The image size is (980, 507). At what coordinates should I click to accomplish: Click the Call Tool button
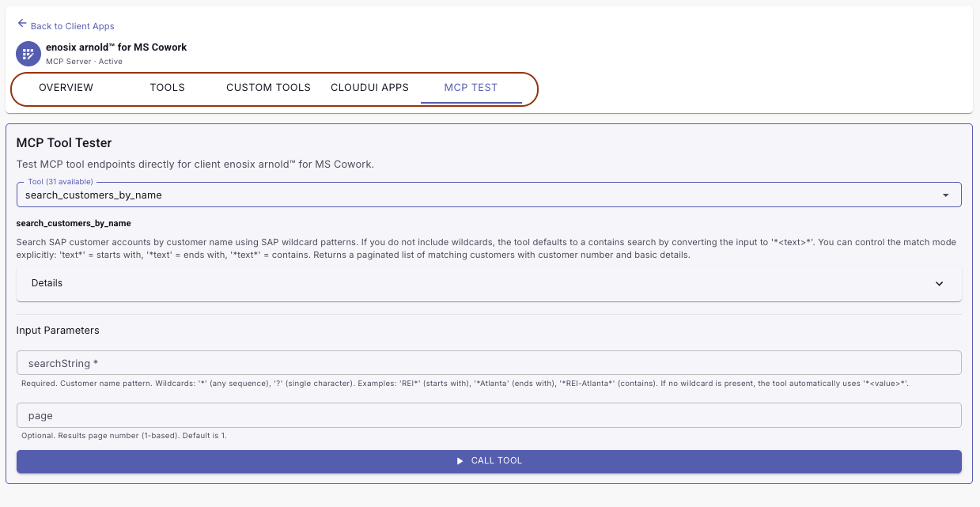point(489,461)
